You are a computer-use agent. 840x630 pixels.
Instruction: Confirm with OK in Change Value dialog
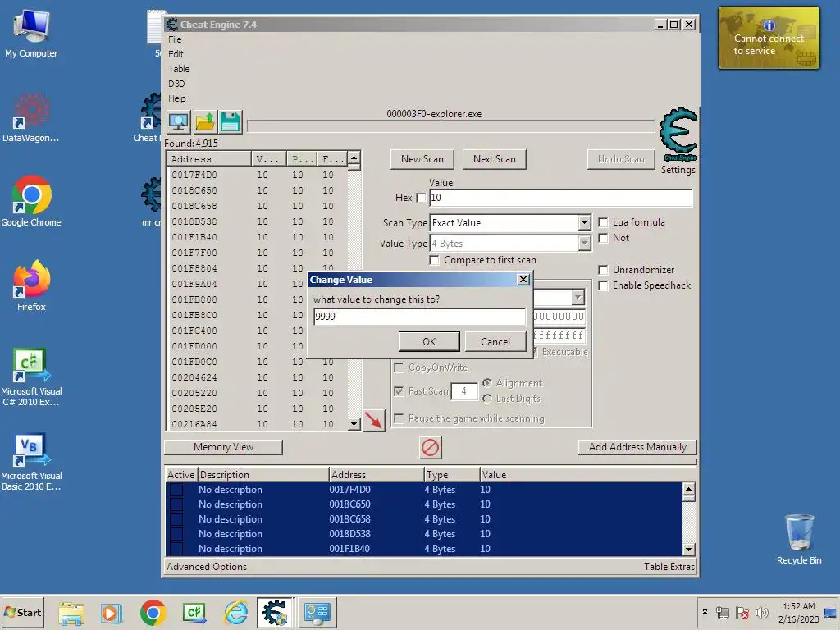coord(429,342)
